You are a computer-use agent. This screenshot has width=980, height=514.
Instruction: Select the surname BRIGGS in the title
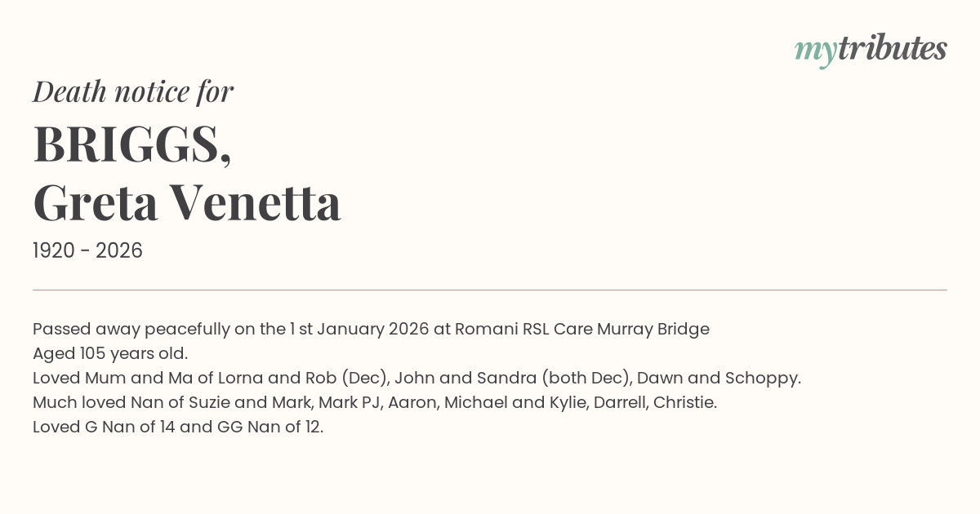pos(131,144)
